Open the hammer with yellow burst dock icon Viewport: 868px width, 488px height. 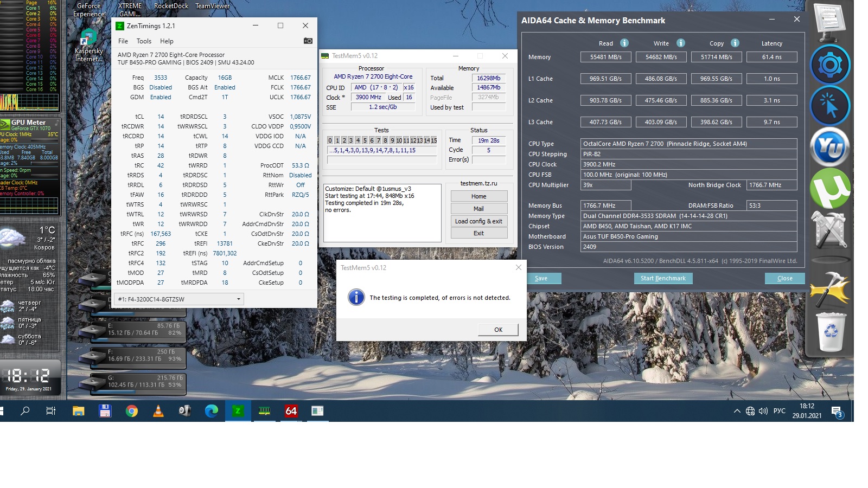point(829,288)
